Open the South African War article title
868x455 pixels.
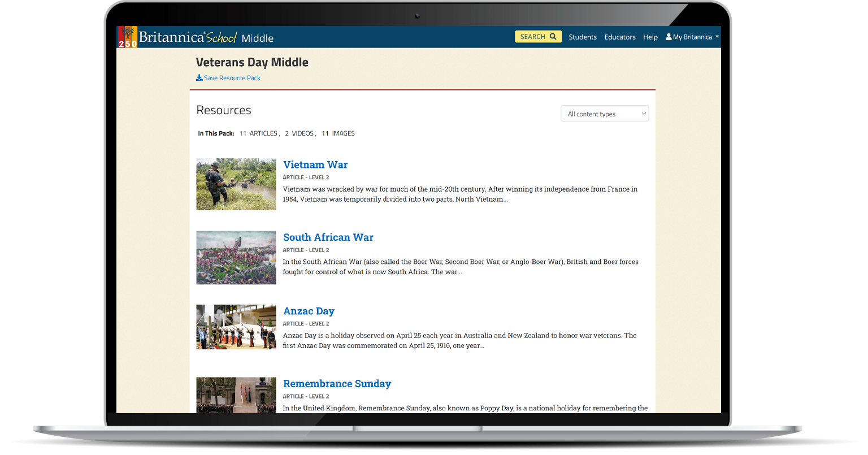point(328,237)
